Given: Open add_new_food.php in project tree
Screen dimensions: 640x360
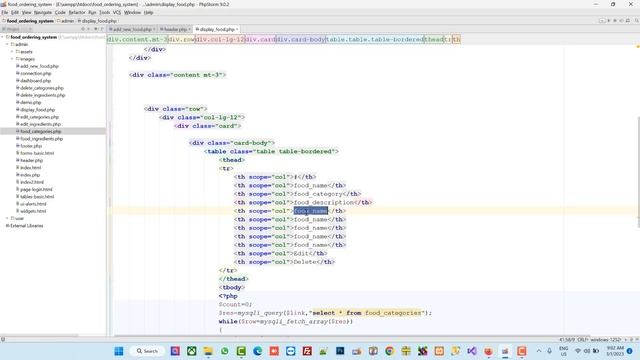Looking at the screenshot, I should (39, 66).
